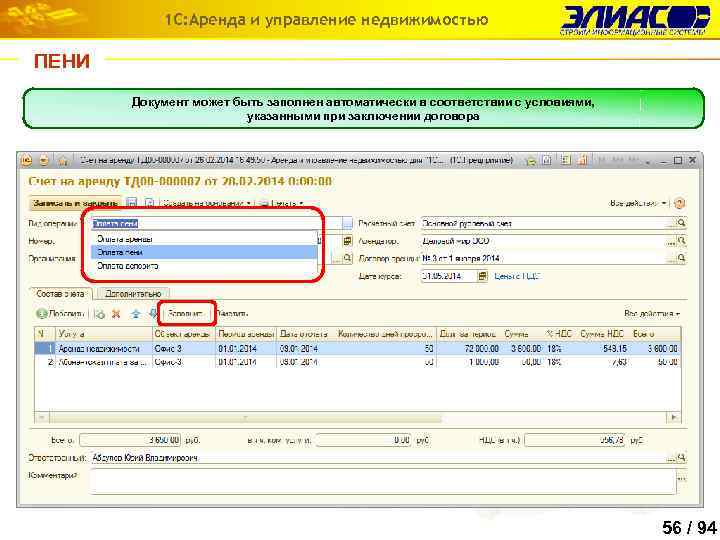Image resolution: width=720 pixels, height=540 pixels.
Task: Follow the Цены с НДС link
Action: (517, 276)
